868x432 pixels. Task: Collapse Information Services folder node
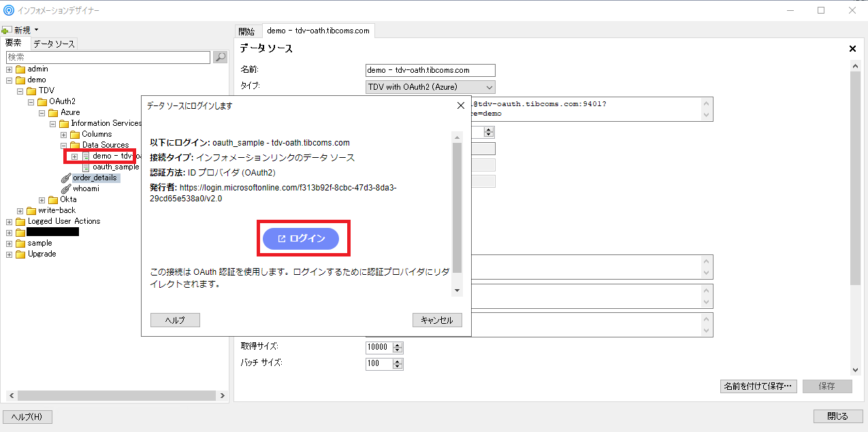tap(53, 124)
